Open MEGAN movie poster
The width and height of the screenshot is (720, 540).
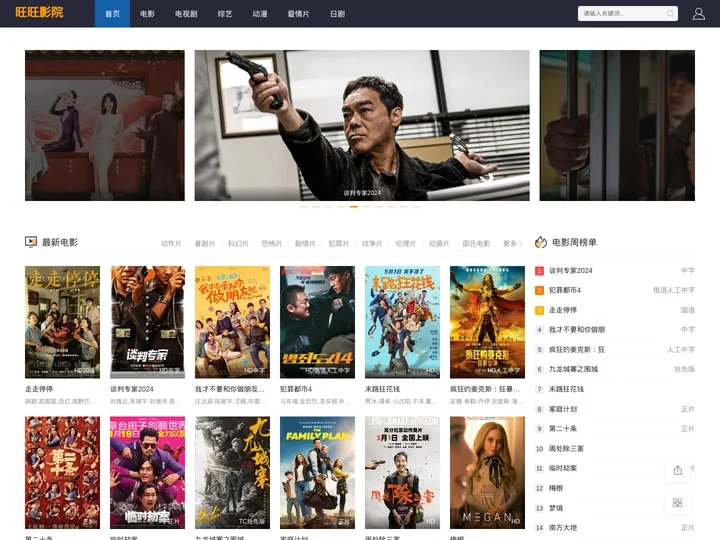(487, 472)
